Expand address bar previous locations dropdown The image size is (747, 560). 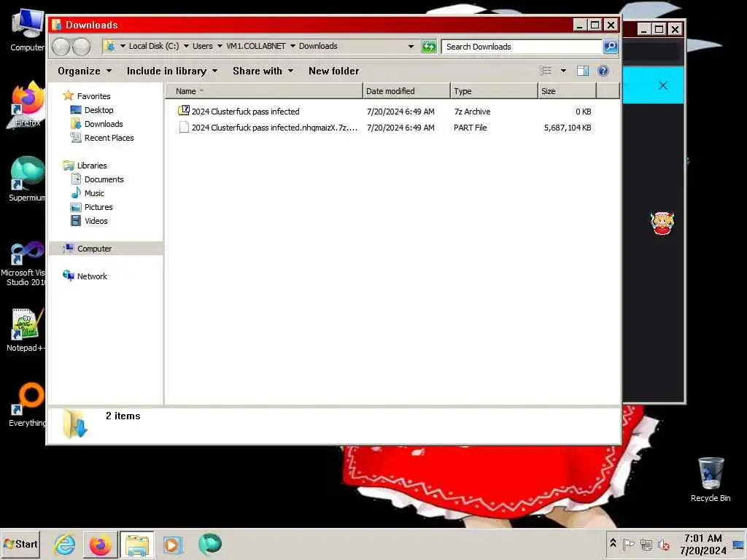point(411,47)
